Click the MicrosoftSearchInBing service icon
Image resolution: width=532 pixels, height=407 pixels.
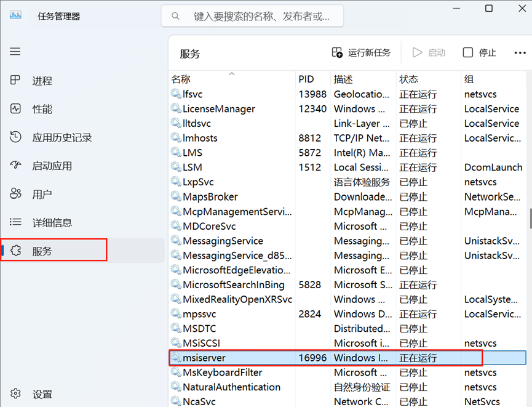pos(176,284)
